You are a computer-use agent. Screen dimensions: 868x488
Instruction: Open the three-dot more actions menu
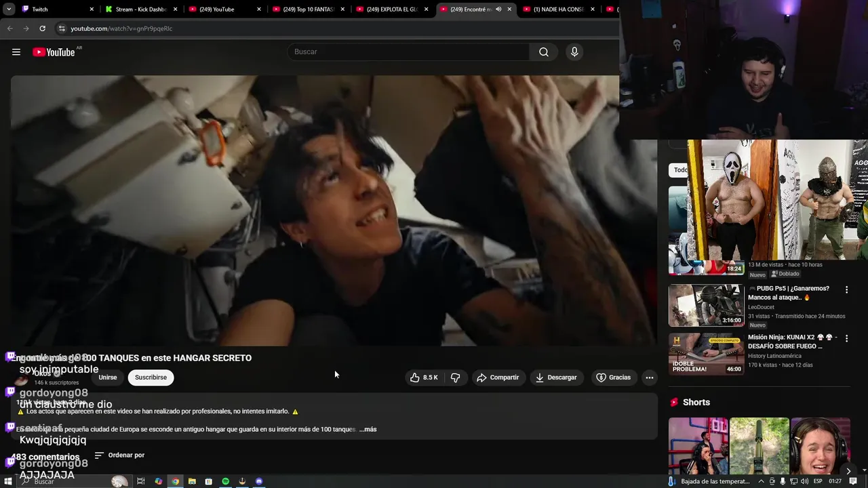click(649, 378)
